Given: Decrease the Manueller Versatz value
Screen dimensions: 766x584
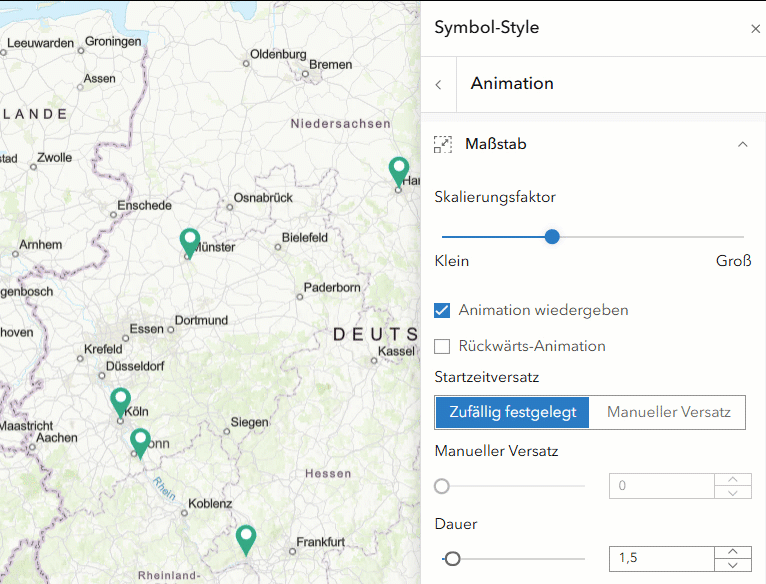Looking at the screenshot, I should click(732, 492).
